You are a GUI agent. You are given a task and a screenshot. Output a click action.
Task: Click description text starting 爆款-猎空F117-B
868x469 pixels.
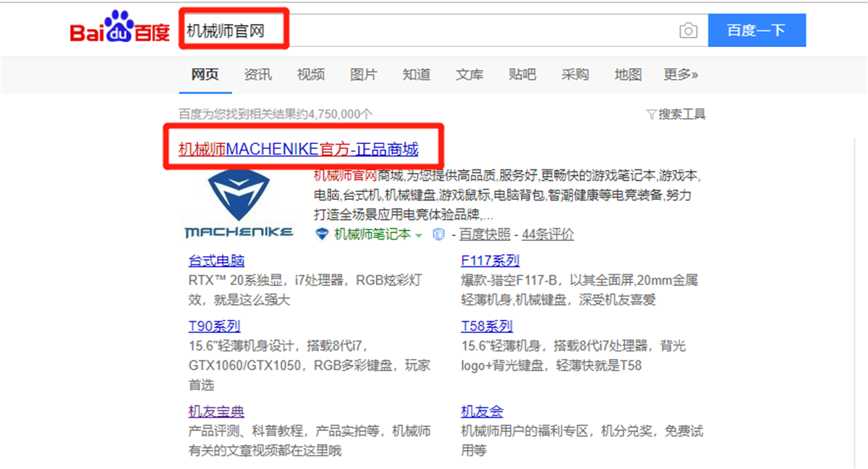(x=579, y=290)
